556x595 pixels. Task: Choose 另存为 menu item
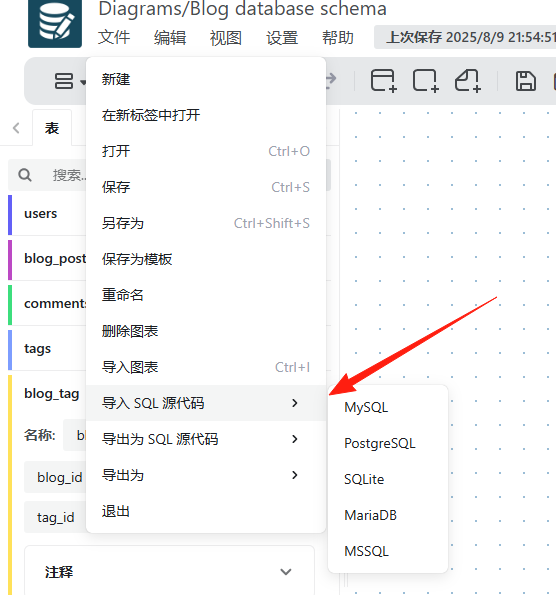[206, 223]
